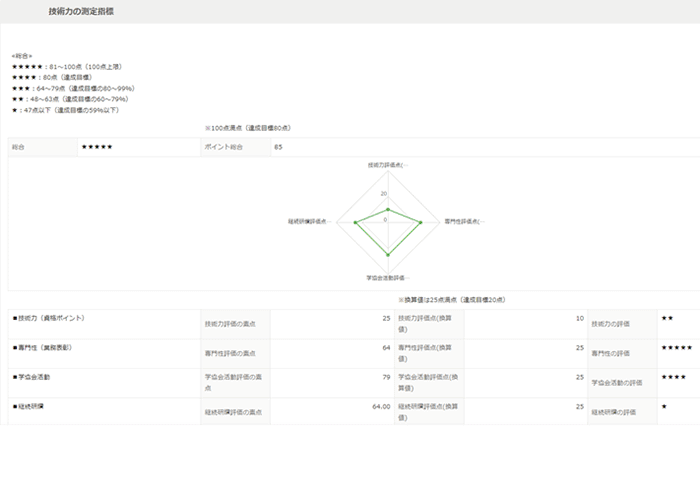Viewport: 700px width, 478px height.
Task: Click the 技術力の測定指標 page title
Action: [80, 11]
